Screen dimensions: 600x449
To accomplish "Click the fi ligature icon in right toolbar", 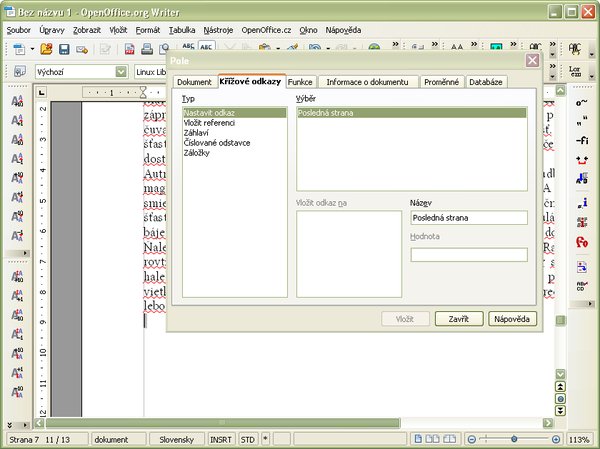I will coord(582,141).
